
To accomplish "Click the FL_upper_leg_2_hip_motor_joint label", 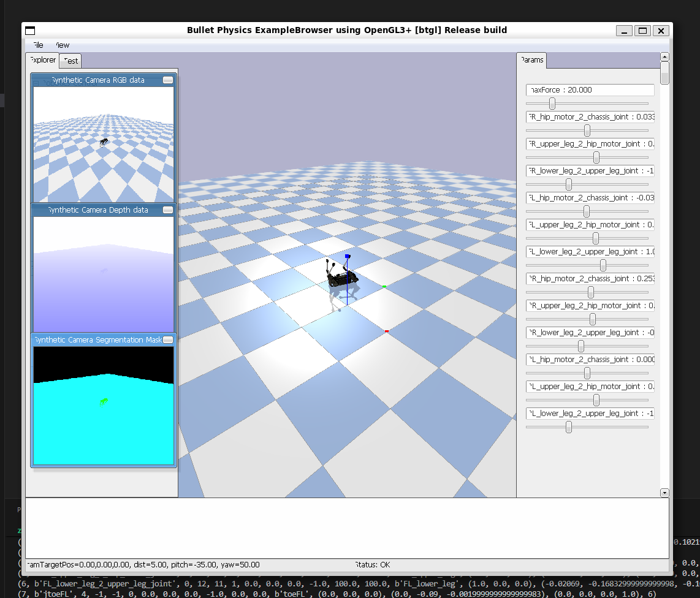I will [x=590, y=224].
